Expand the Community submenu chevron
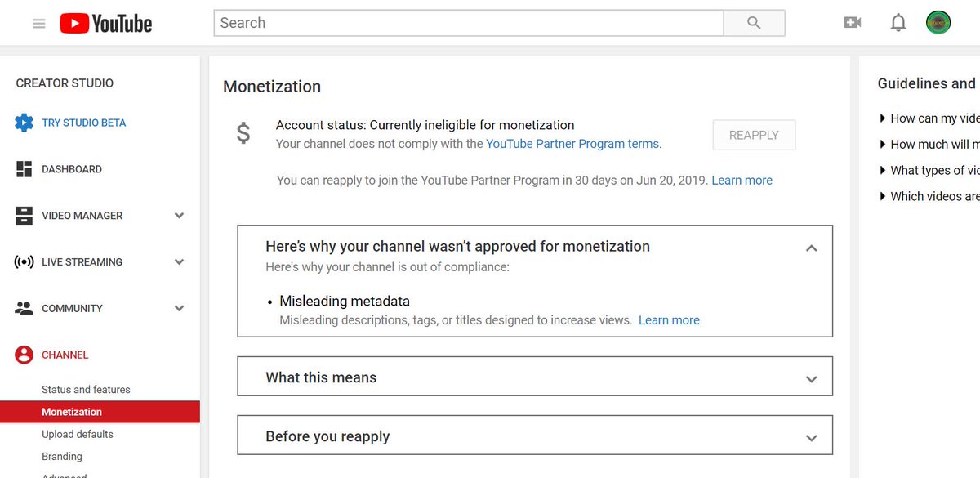 pos(179,309)
